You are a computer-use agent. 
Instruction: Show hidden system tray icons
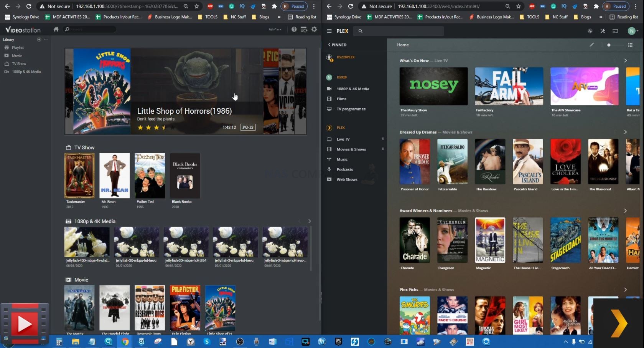coord(565,341)
